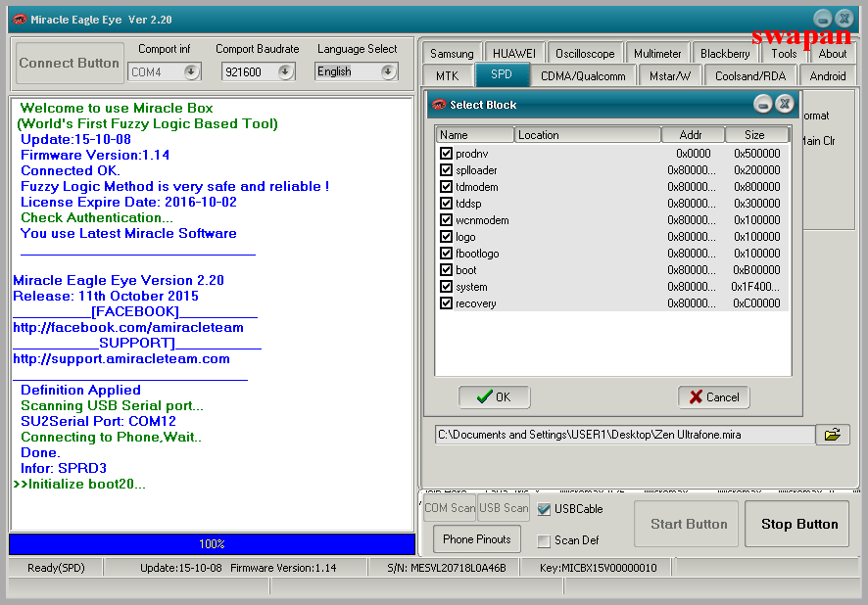Open the Language Select English dropdown
This screenshot has width=868, height=605.
389,71
